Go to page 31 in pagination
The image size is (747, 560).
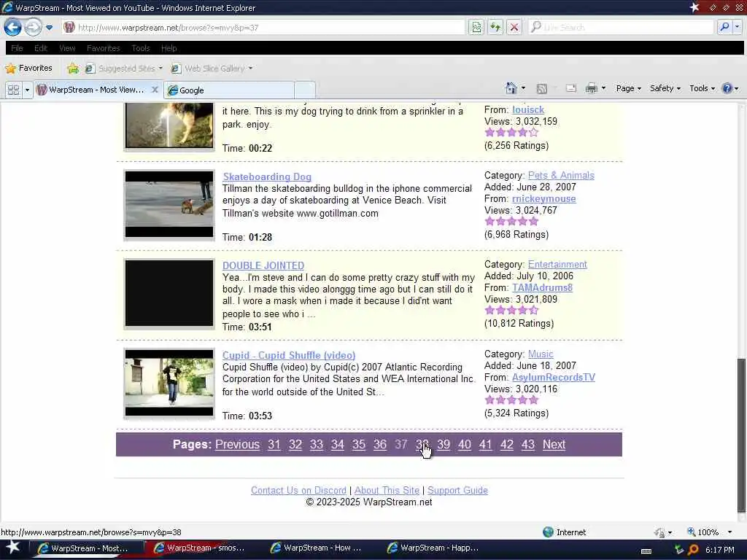click(x=274, y=444)
